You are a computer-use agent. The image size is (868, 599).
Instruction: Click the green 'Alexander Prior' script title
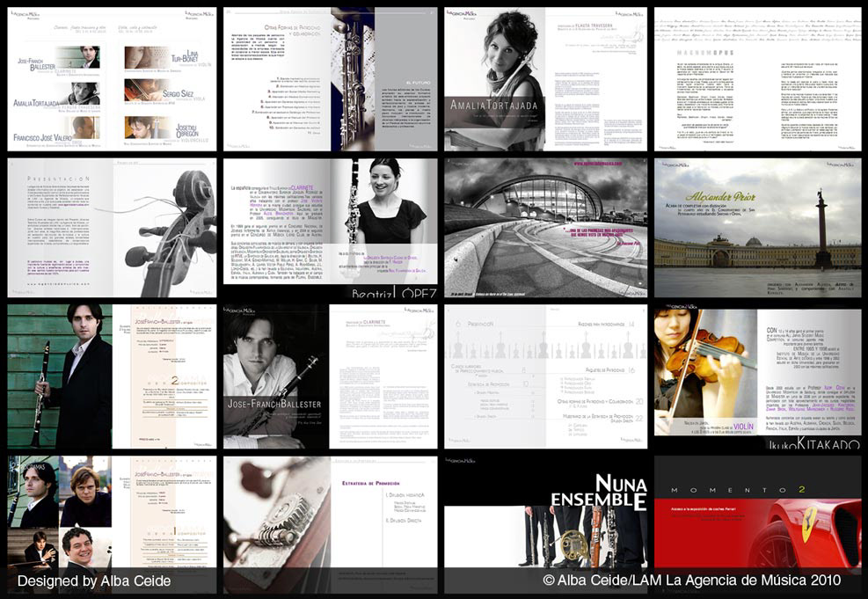[x=720, y=196]
